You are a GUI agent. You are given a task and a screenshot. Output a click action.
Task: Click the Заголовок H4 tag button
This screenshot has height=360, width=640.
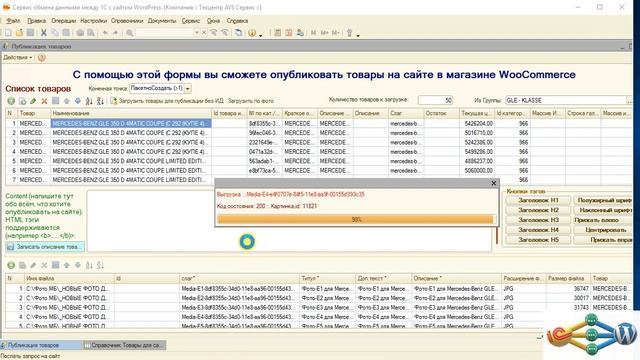pyautogui.click(x=538, y=230)
